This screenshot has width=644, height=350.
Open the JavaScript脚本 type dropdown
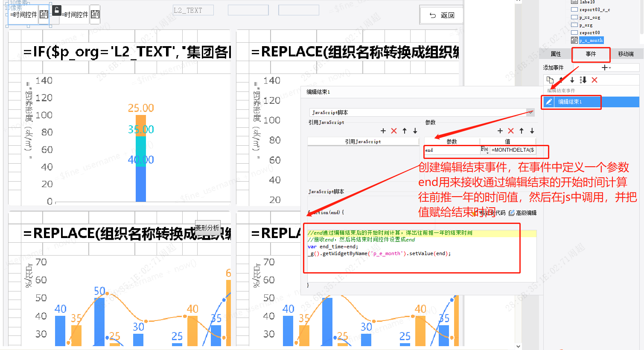coord(530,112)
